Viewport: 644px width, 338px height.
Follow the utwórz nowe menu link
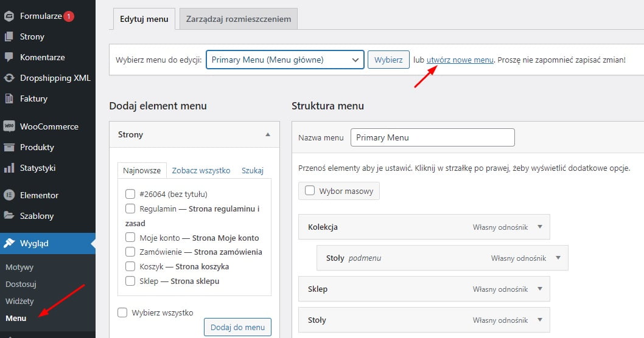pyautogui.click(x=460, y=60)
